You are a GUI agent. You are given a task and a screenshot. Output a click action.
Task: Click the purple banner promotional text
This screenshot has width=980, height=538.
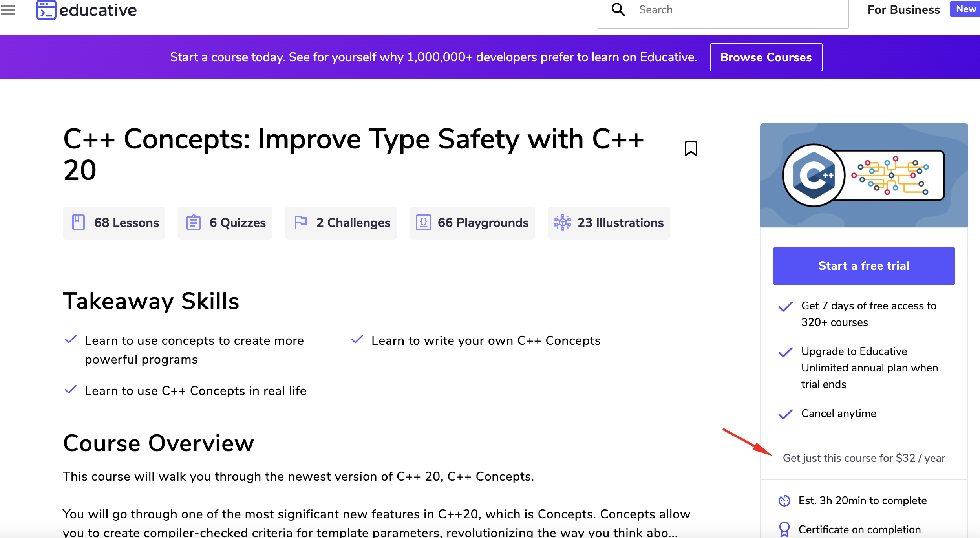pyautogui.click(x=433, y=57)
